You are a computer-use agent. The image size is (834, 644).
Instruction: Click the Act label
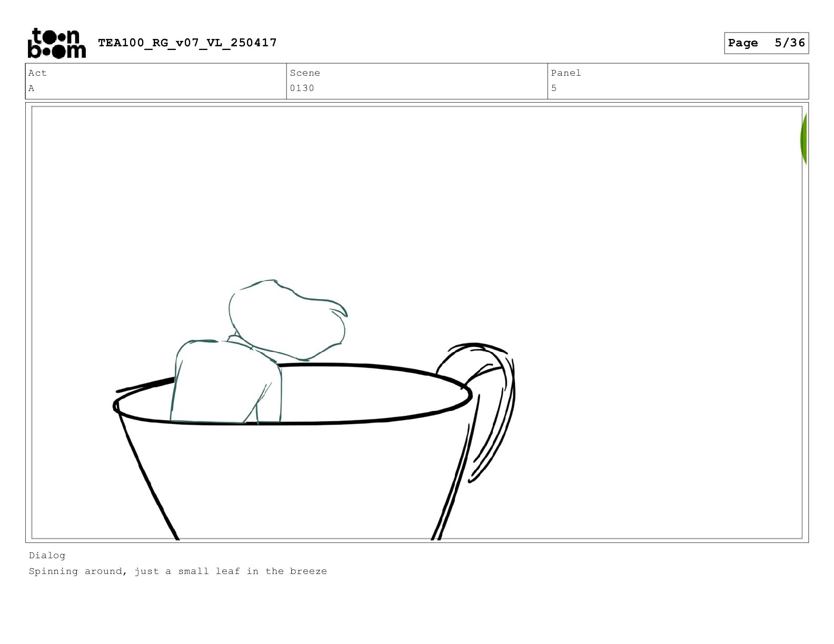(x=37, y=73)
